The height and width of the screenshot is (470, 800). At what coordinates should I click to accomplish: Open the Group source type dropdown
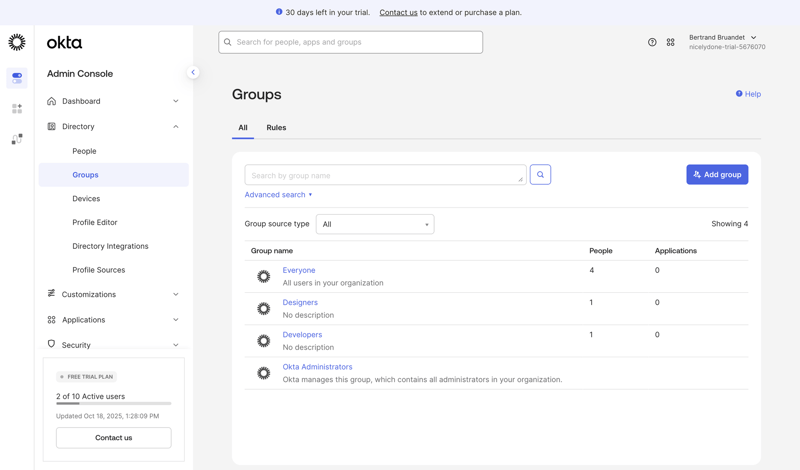coord(375,224)
